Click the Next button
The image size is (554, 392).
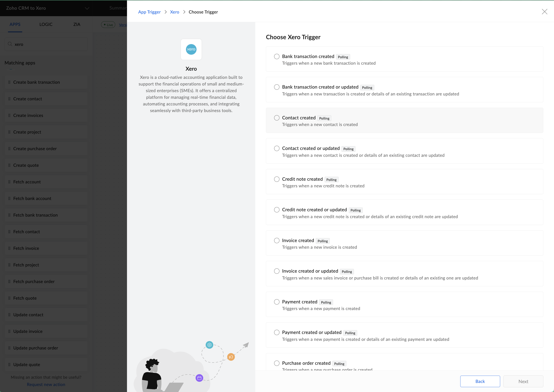523,381
